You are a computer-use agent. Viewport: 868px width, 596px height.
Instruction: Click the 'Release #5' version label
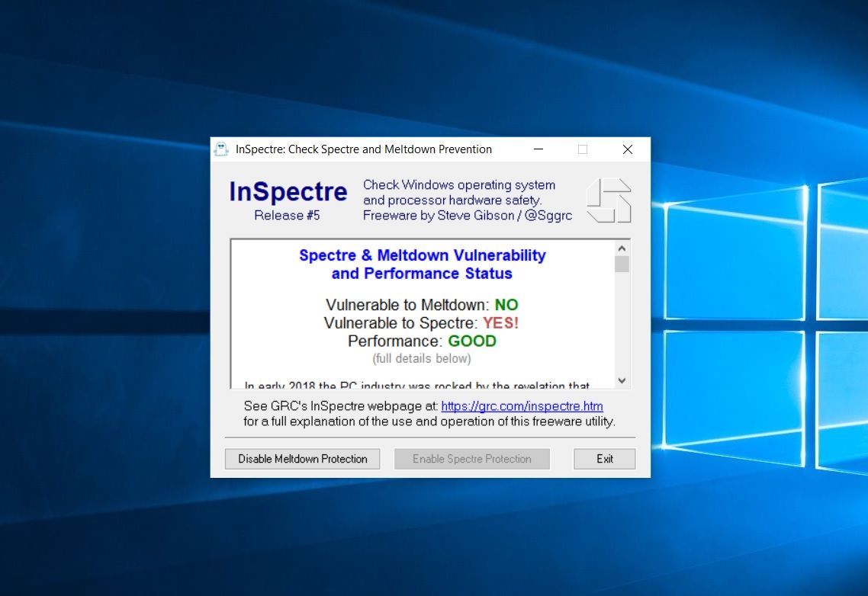[x=287, y=216]
